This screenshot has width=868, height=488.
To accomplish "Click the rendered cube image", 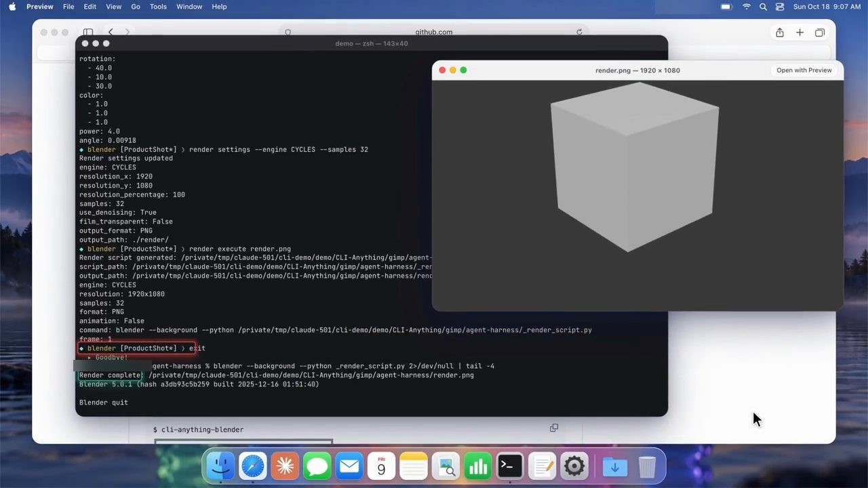I will (x=635, y=166).
